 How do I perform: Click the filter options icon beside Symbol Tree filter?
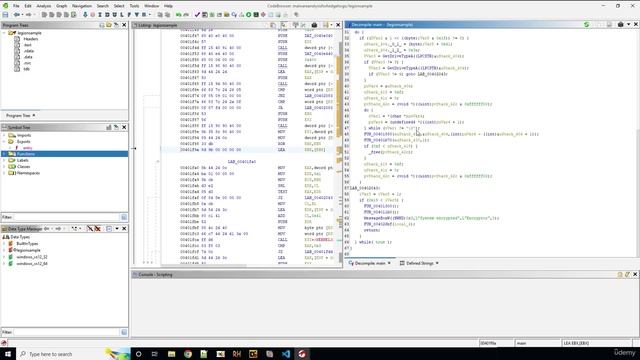pos(124,217)
